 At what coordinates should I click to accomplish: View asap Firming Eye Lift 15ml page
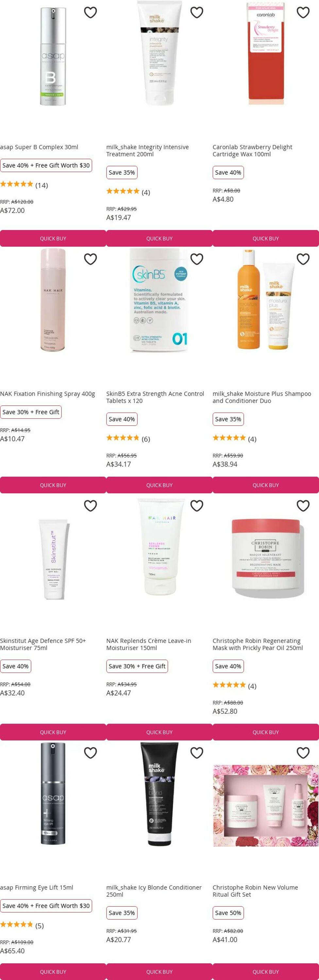click(x=37, y=887)
